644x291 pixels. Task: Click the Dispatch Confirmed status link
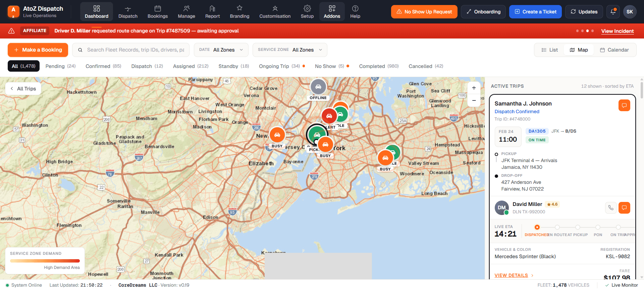[517, 112]
